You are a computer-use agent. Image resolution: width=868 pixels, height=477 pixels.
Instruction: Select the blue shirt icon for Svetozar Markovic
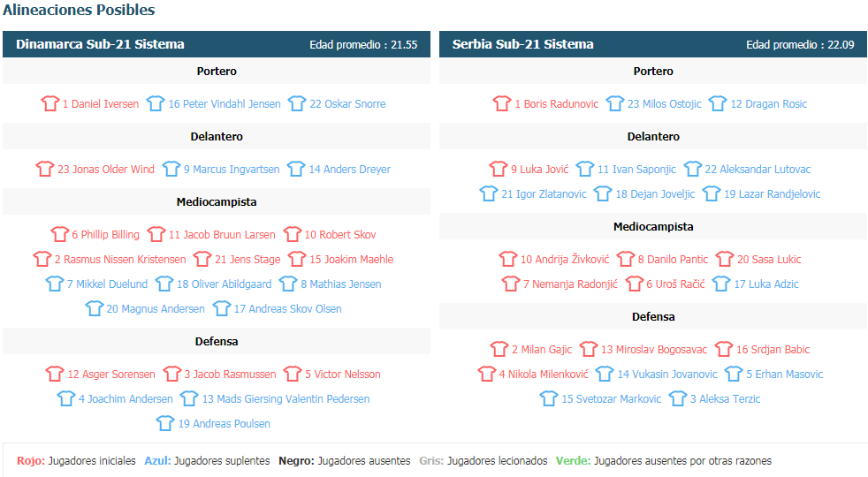coord(549,398)
